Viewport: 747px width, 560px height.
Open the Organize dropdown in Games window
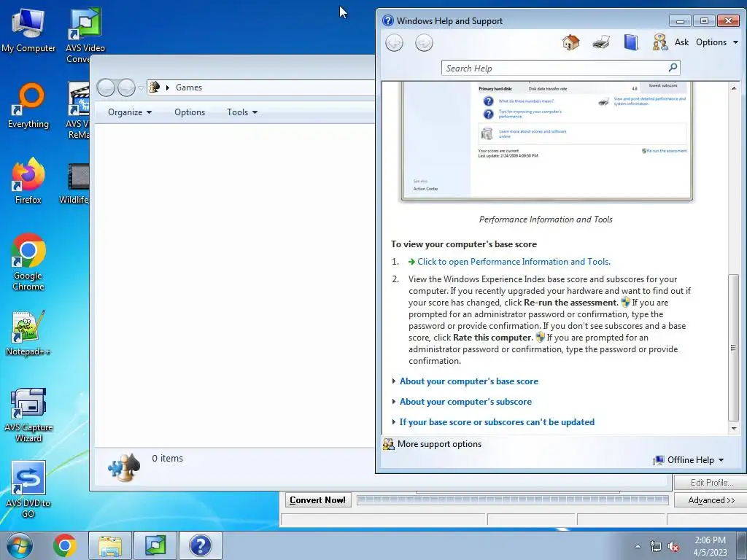[x=130, y=112]
